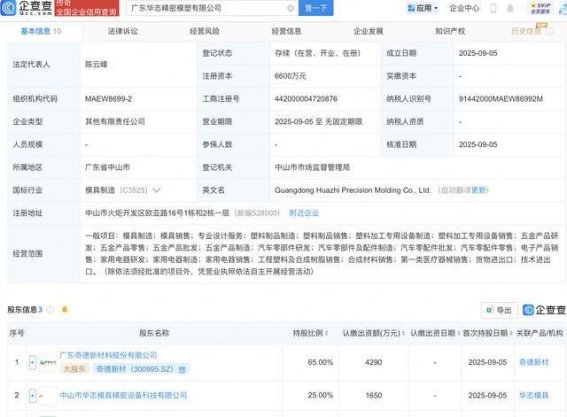Click icon after 300995.SZ stock tag
The width and height of the screenshot is (567, 417).
pyautogui.click(x=182, y=369)
